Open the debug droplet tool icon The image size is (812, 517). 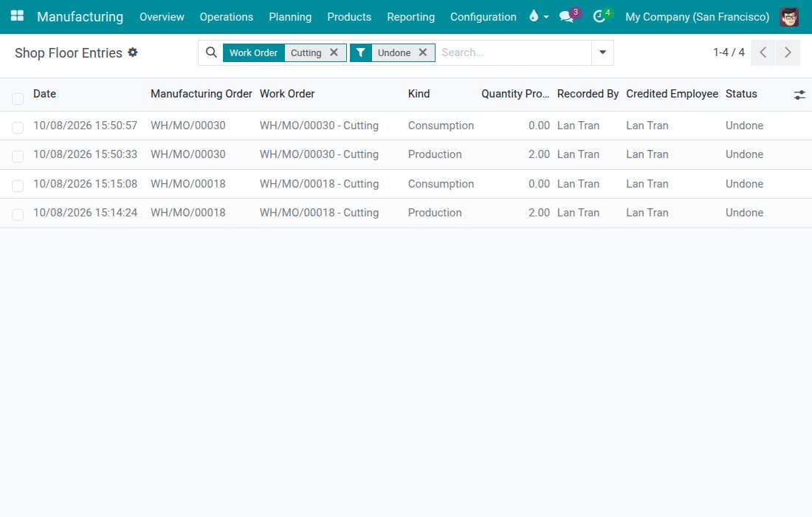pos(534,16)
